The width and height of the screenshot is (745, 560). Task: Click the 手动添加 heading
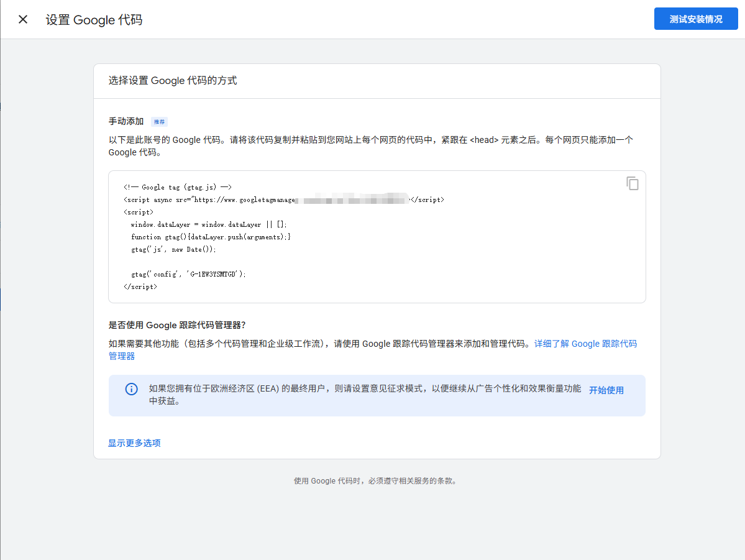pyautogui.click(x=126, y=121)
